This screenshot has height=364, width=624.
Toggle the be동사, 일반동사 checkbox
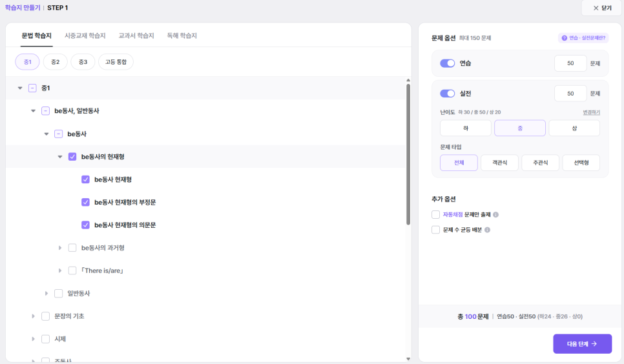pyautogui.click(x=45, y=111)
